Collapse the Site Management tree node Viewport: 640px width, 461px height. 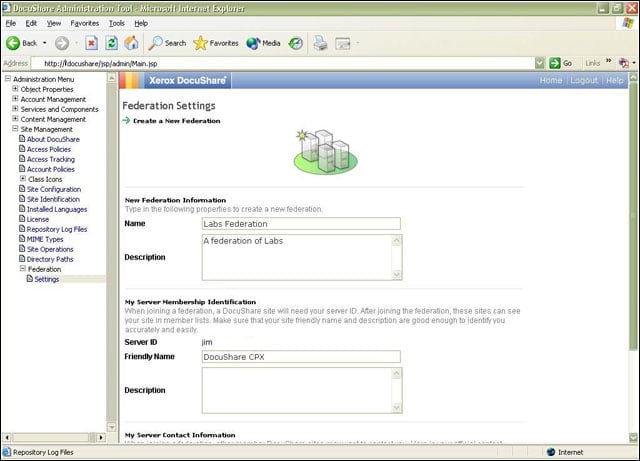pos(15,129)
